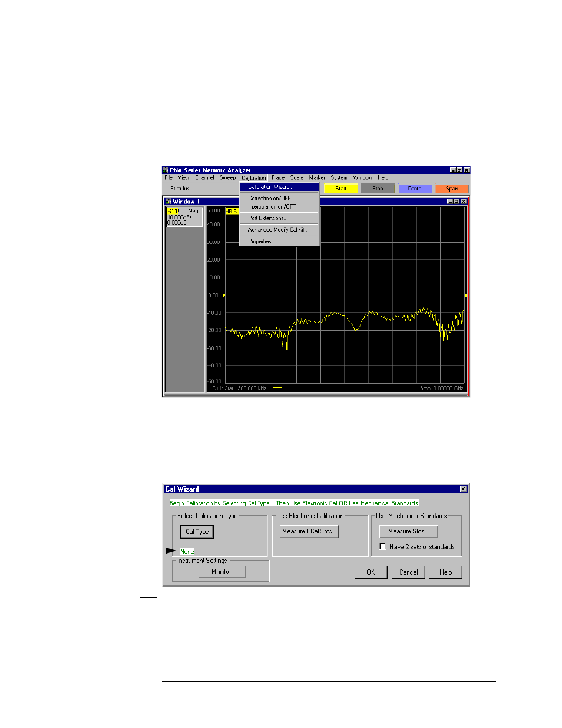Enable Have 2 sets of standards checkbox
The width and height of the screenshot is (562, 728).
tap(383, 546)
